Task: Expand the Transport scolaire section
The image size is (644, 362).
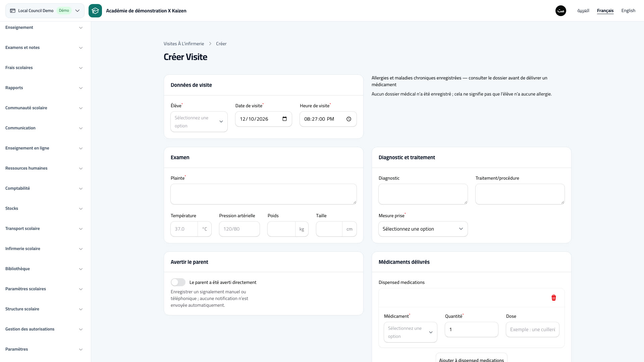Action: pyautogui.click(x=44, y=229)
